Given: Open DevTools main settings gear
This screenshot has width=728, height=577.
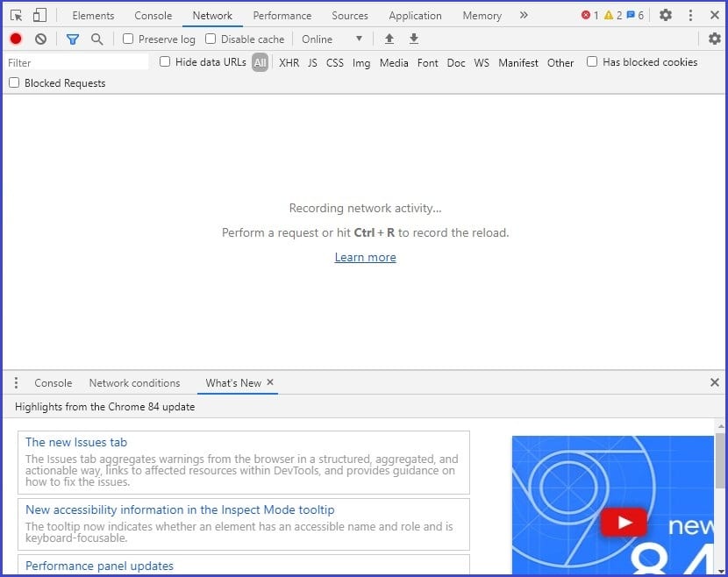Looking at the screenshot, I should (x=666, y=15).
